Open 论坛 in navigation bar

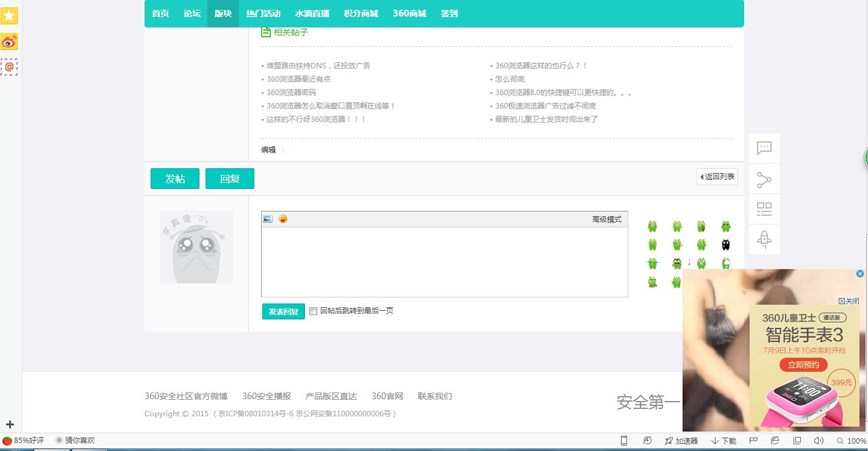(x=192, y=13)
